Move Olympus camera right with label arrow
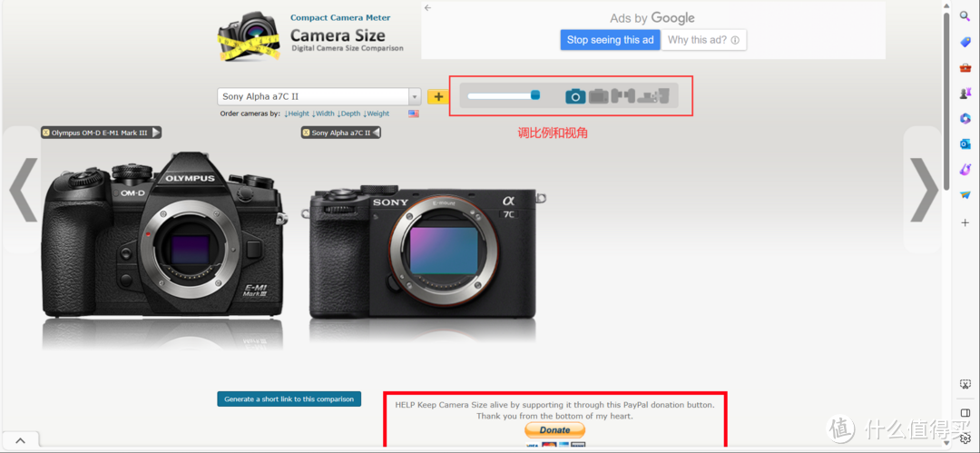Screen dimensions: 980x453 pyautogui.click(x=156, y=133)
